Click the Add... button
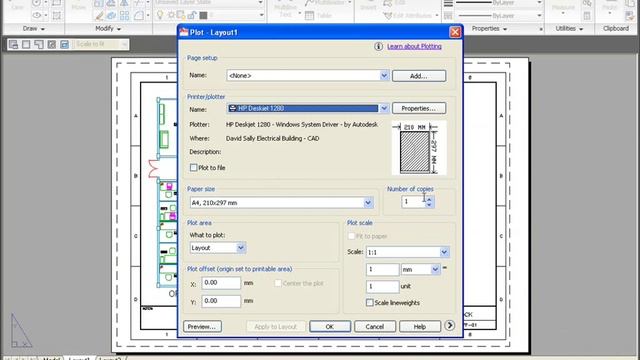Viewport: 640px width, 360px height. click(x=419, y=76)
